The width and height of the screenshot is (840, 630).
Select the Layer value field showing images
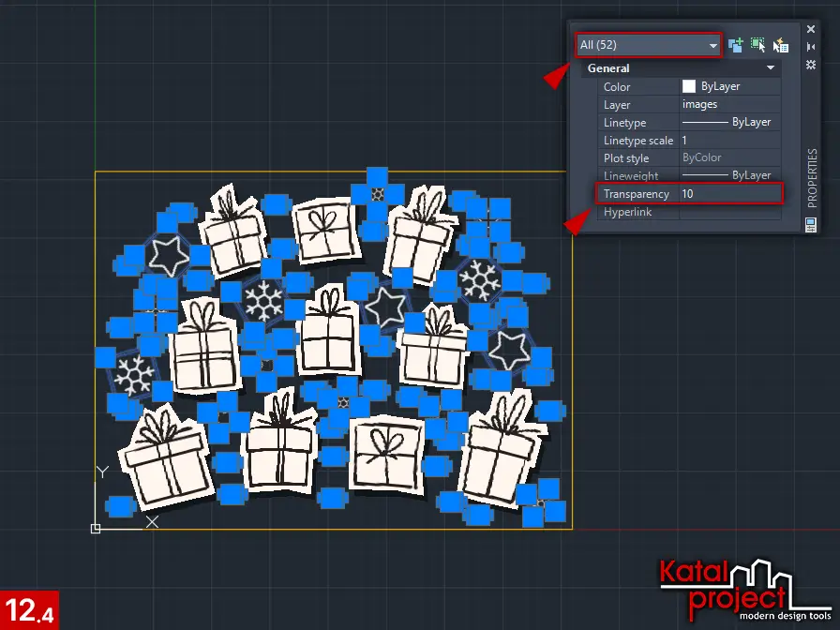[729, 105]
